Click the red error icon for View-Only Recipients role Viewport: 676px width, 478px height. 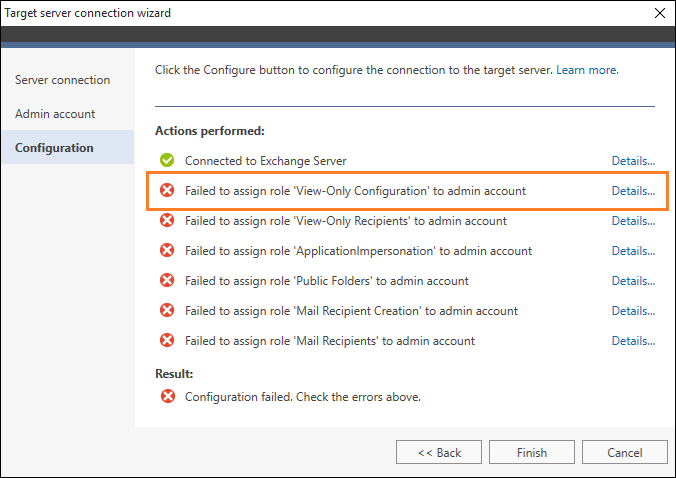[x=167, y=220]
